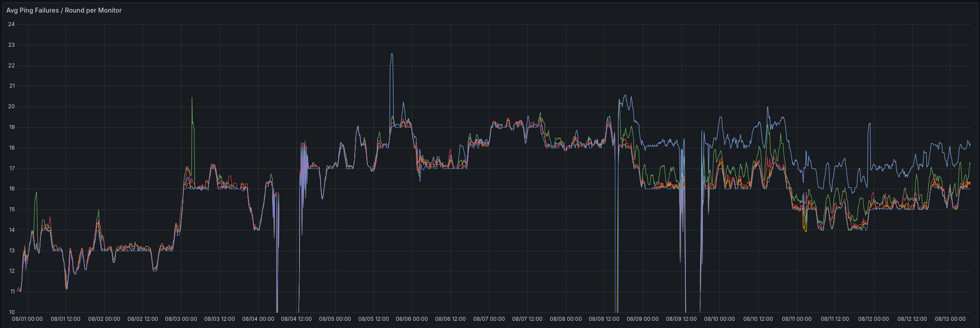Select the y-axis value 16 label

[12, 189]
